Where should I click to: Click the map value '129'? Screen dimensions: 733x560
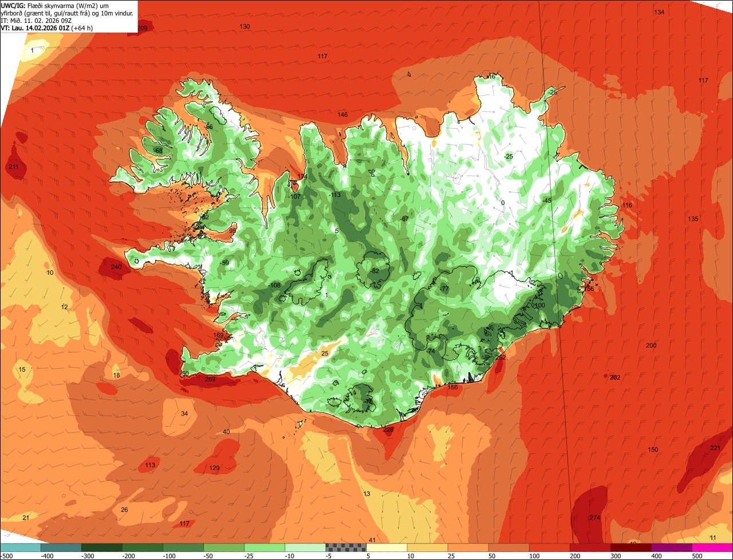point(214,468)
